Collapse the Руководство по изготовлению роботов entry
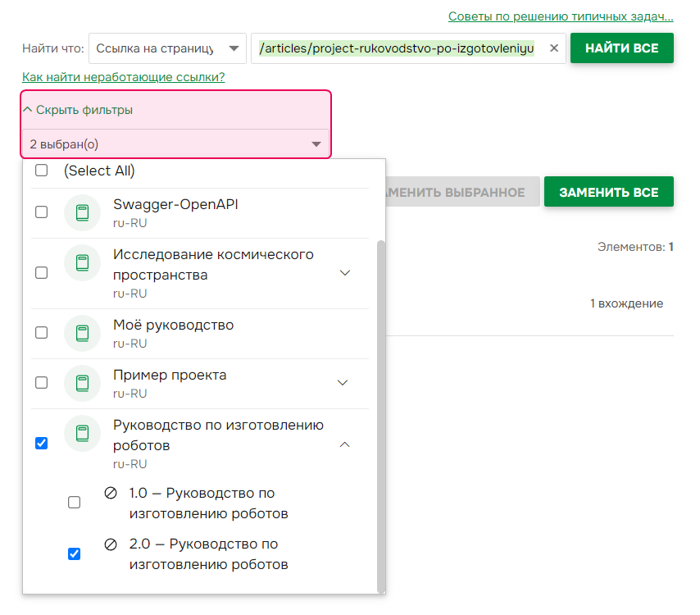Viewport: 700px width, 615px height. 343,444
